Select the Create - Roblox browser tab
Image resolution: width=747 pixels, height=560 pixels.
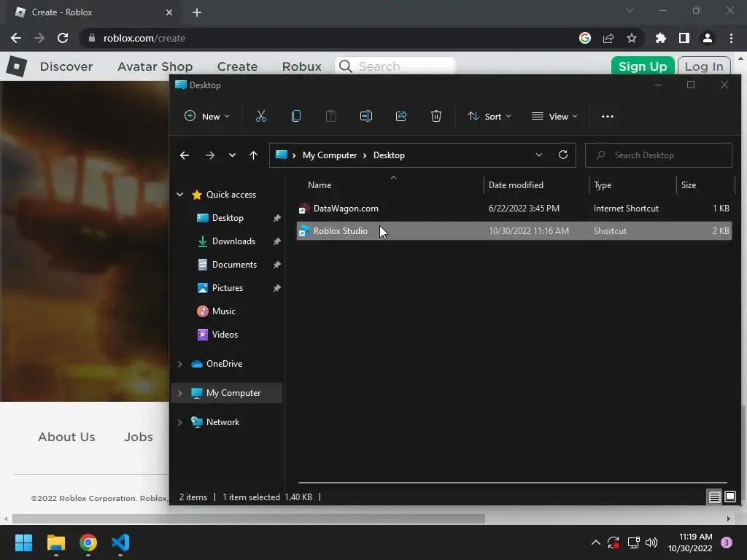point(93,12)
